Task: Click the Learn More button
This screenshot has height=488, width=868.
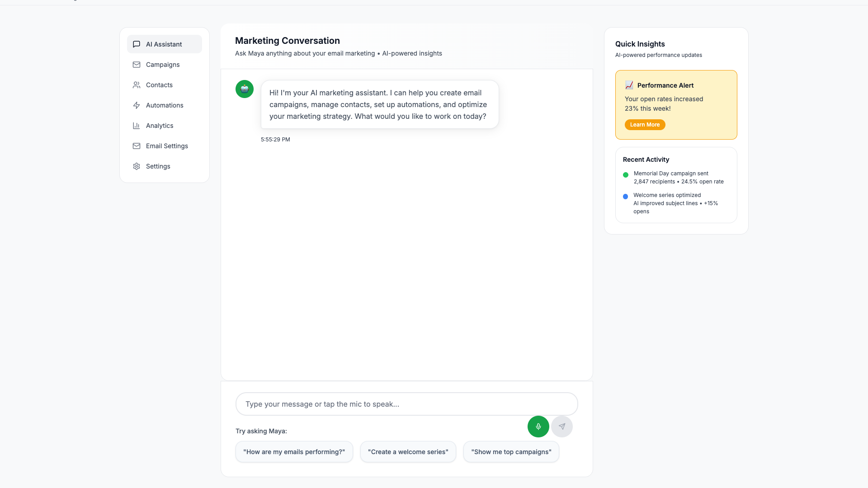Action: click(644, 125)
